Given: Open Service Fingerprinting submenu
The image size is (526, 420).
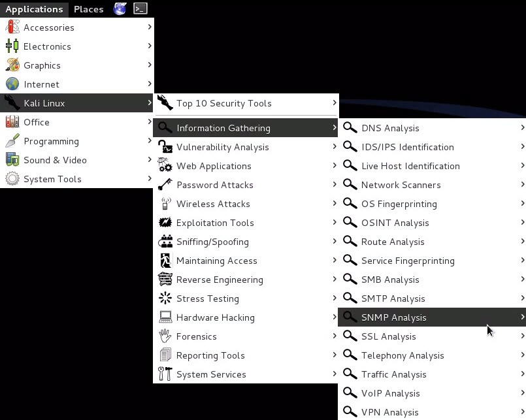Looking at the screenshot, I should (432, 261).
